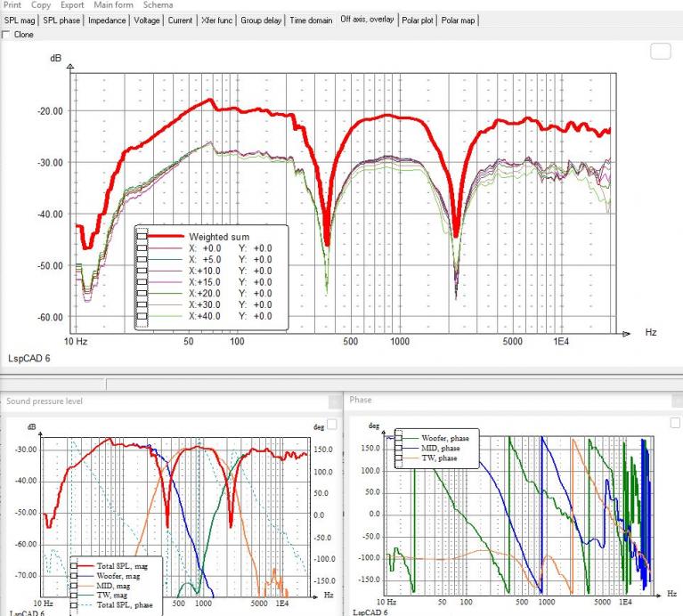Enable the Clone checkbox
This screenshot has width=683, height=616.
pyautogui.click(x=6, y=35)
